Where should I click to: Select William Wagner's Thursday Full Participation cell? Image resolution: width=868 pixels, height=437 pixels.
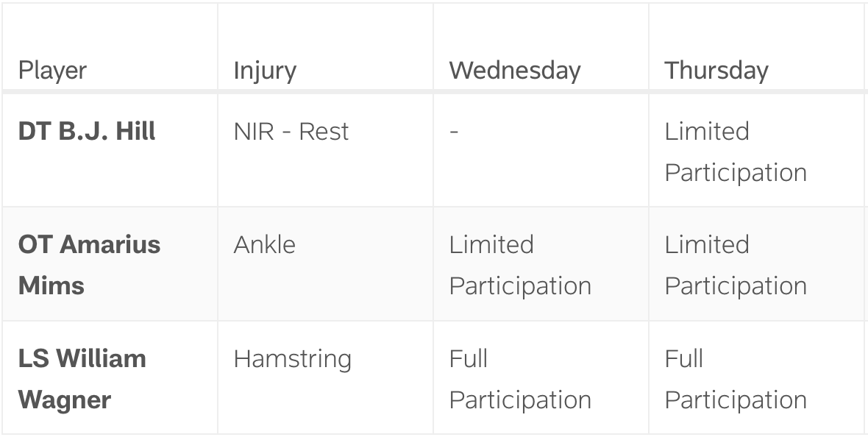coord(736,379)
